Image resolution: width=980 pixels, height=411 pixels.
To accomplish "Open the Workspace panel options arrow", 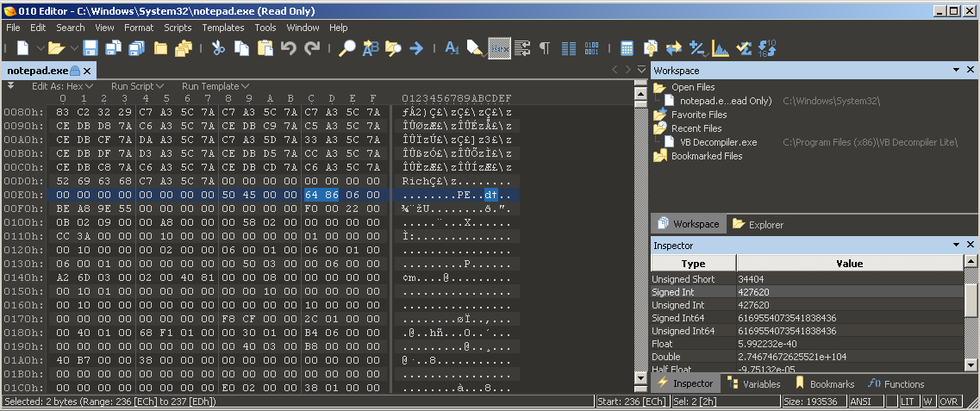I will click(956, 70).
